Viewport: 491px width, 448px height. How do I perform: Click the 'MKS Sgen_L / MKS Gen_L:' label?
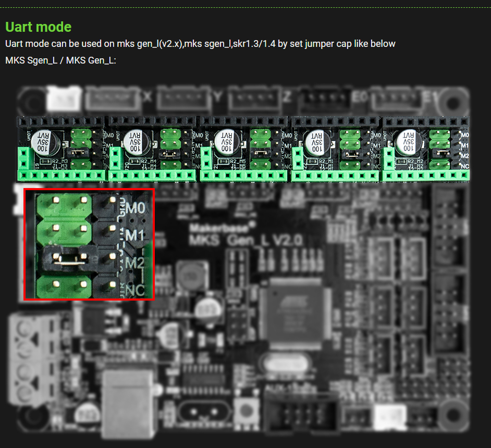(x=60, y=61)
